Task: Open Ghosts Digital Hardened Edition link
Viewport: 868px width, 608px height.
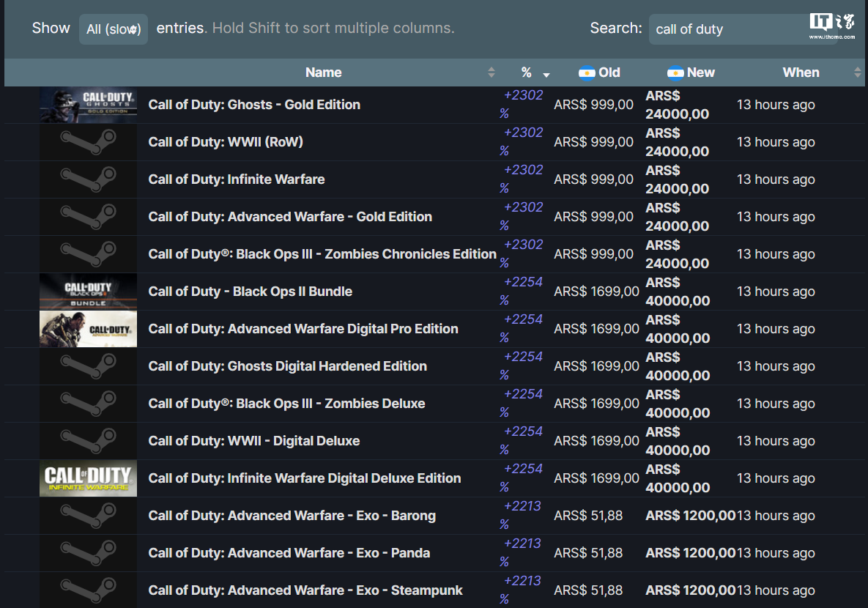Action: 287,366
